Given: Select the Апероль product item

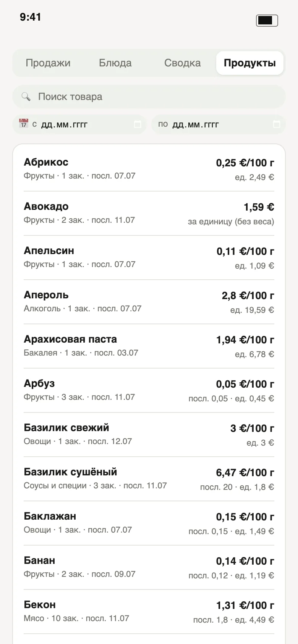Looking at the screenshot, I should coord(149,302).
